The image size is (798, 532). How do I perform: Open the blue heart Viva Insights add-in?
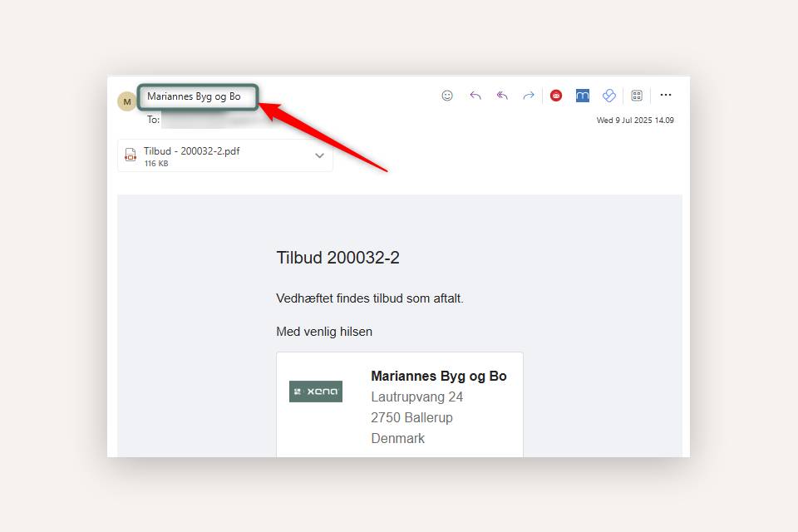[609, 96]
